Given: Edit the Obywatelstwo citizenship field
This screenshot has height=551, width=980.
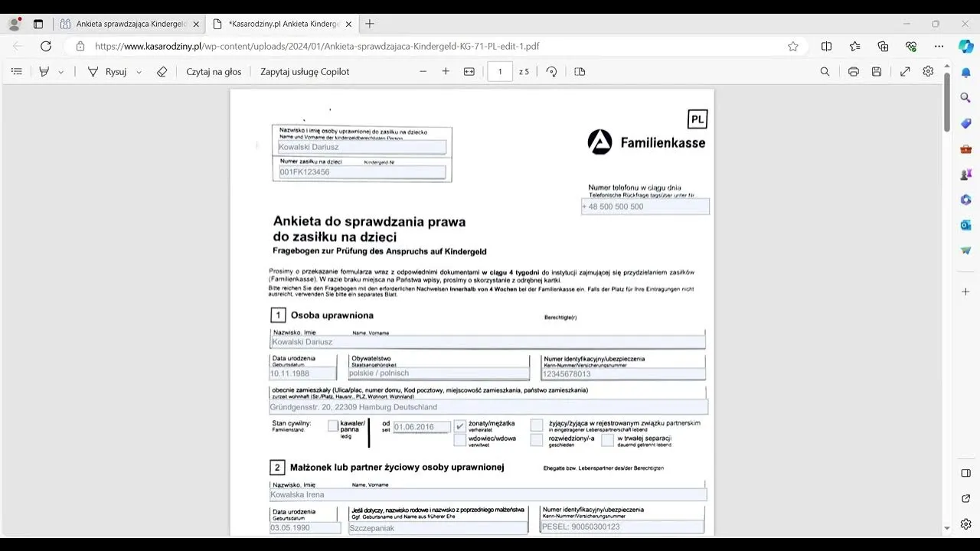Looking at the screenshot, I should pos(439,373).
